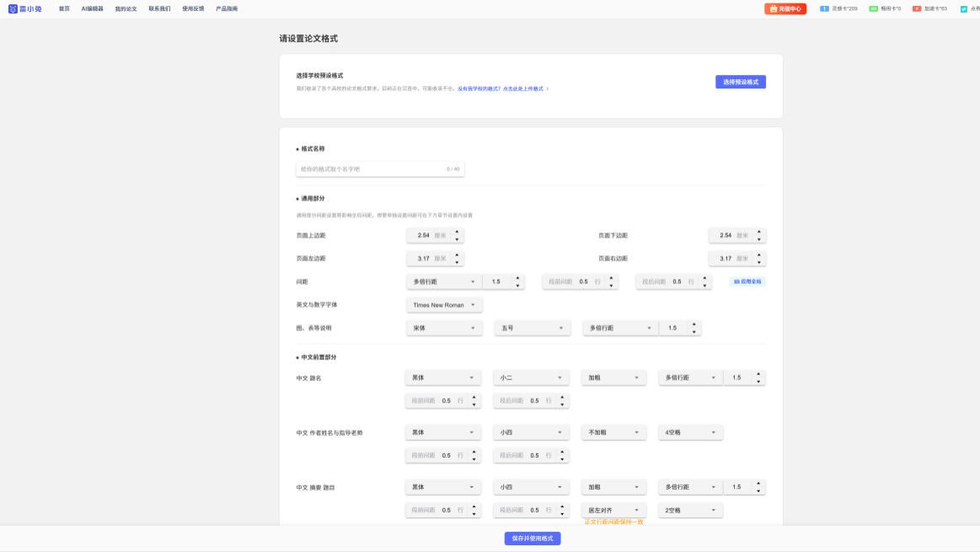Apply spacing globally via the 应用全局 icon button
The height and width of the screenshot is (552, 980).
[x=747, y=281]
